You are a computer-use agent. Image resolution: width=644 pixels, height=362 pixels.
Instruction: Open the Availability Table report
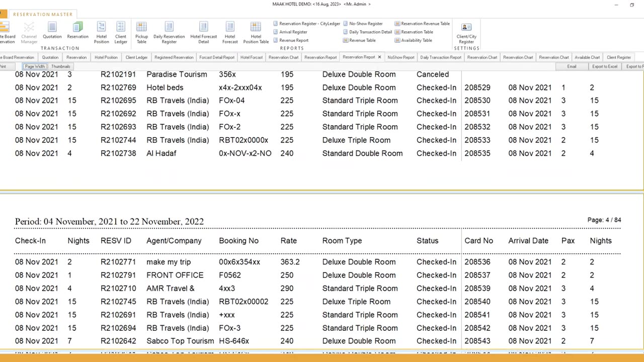(x=414, y=40)
